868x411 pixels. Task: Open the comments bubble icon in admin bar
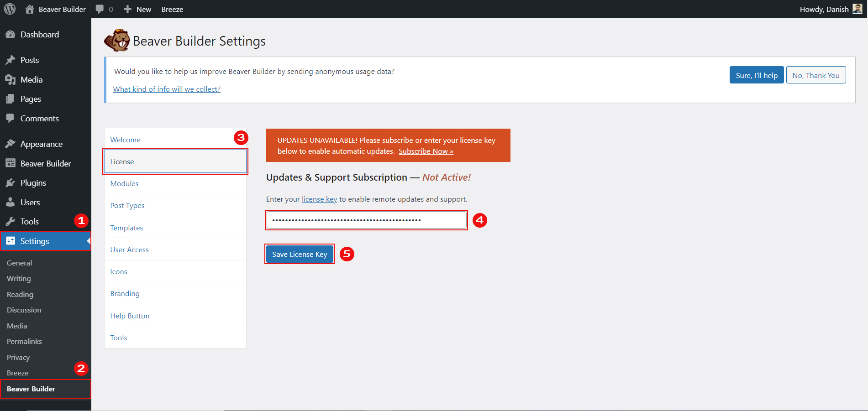[100, 9]
